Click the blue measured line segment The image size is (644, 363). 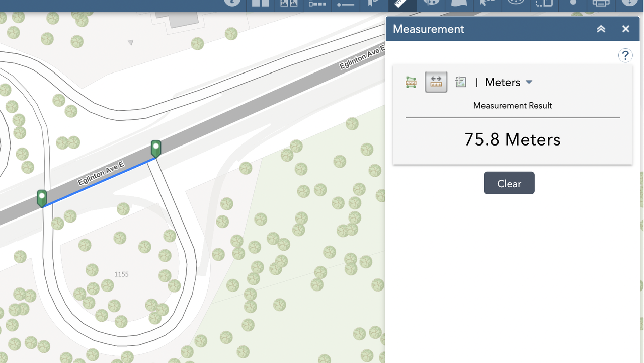[x=100, y=182]
